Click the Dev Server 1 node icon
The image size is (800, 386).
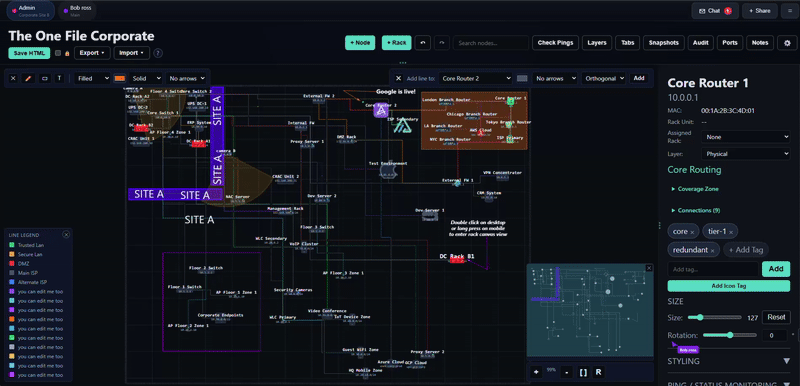coord(430,216)
